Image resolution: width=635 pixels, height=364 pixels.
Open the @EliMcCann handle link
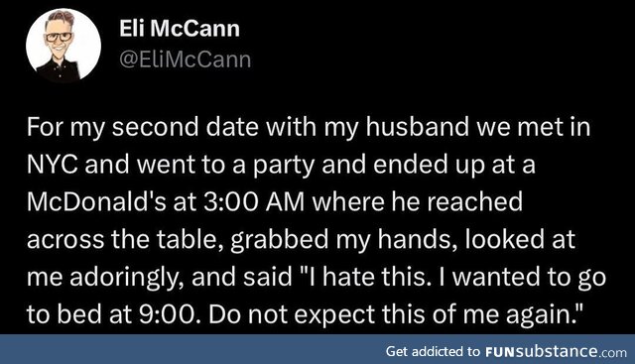coord(186,60)
